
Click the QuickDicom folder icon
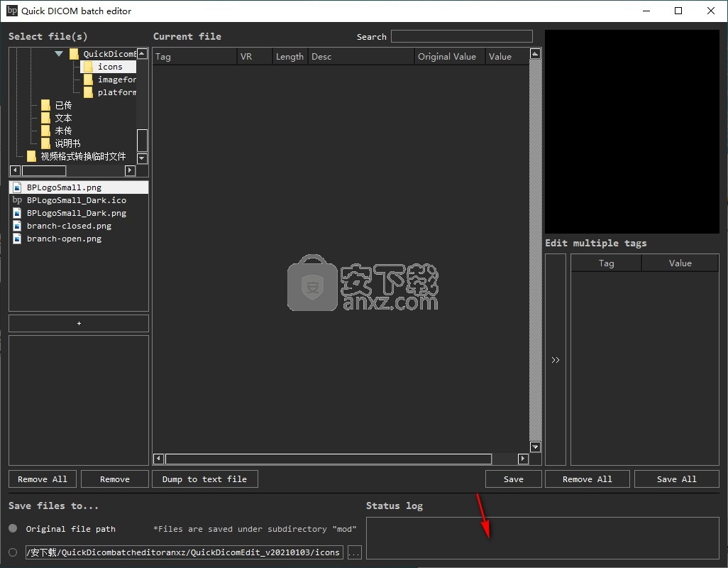pyautogui.click(x=74, y=54)
